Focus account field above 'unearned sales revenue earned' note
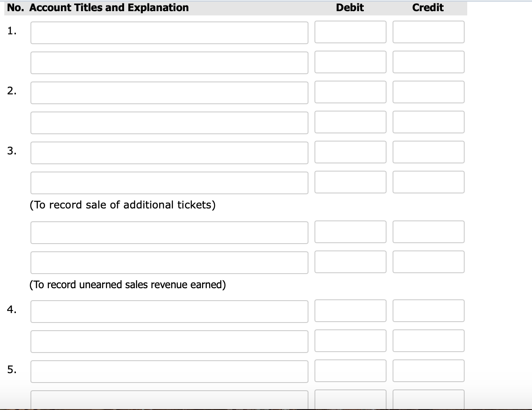This screenshot has height=410, width=532. point(169,262)
